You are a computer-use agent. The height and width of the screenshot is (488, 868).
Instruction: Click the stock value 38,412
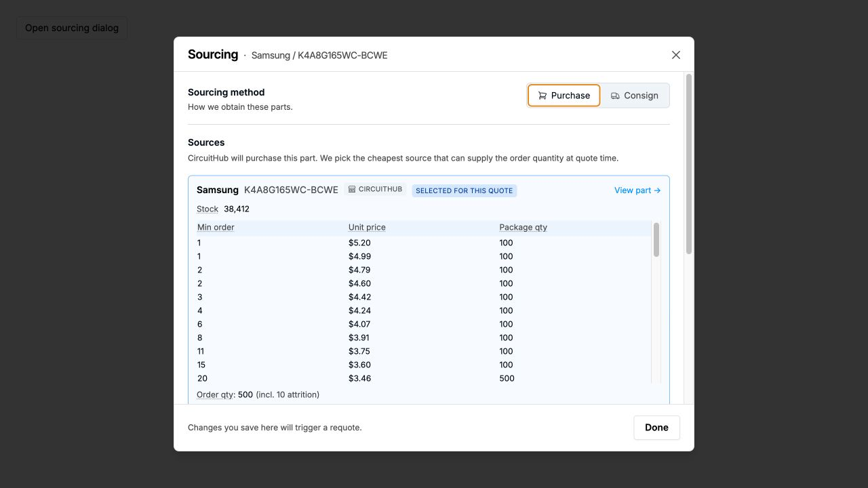click(237, 209)
